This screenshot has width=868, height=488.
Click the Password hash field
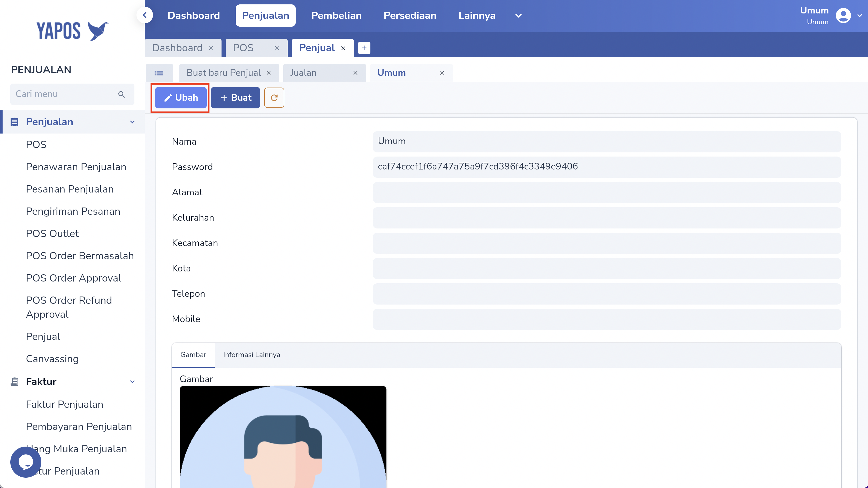pos(606,167)
